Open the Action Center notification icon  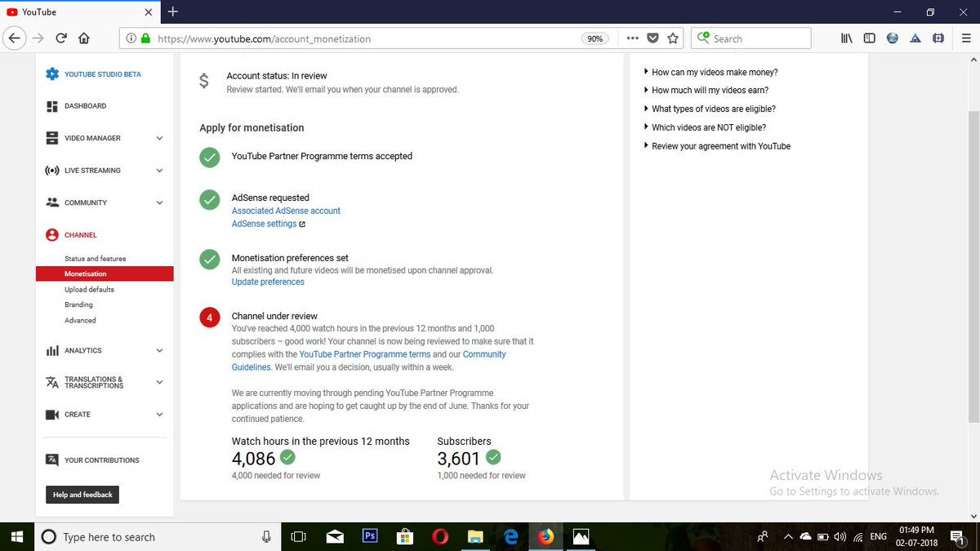pyautogui.click(x=957, y=536)
